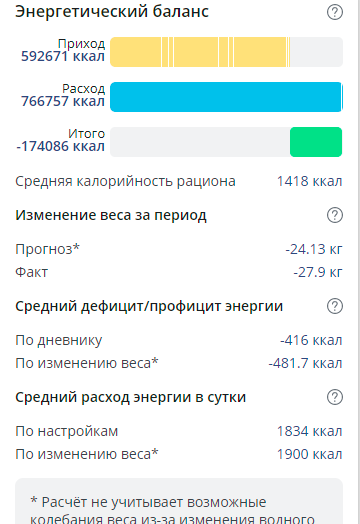Click the Энергетический баланс heading

point(112,12)
